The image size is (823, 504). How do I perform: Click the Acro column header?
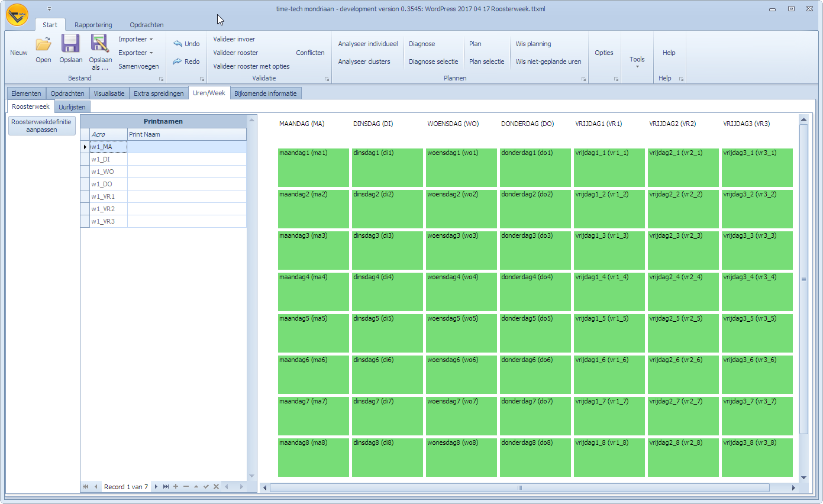pos(108,134)
